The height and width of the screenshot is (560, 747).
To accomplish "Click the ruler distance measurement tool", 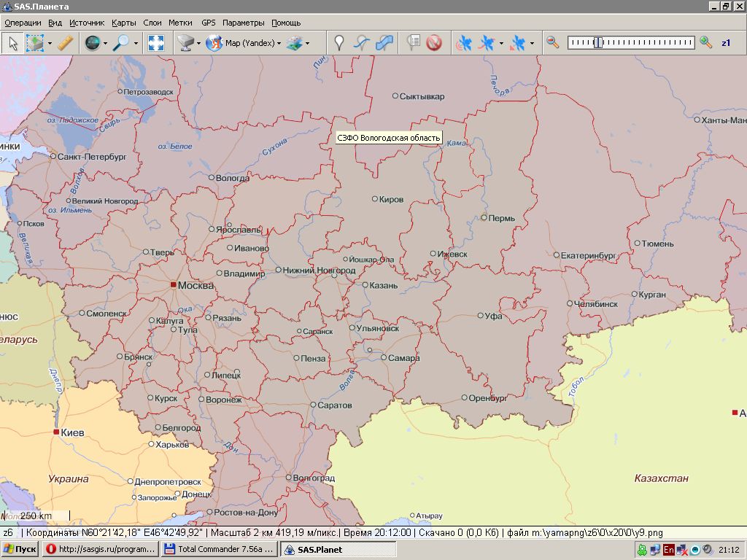I will [66, 43].
